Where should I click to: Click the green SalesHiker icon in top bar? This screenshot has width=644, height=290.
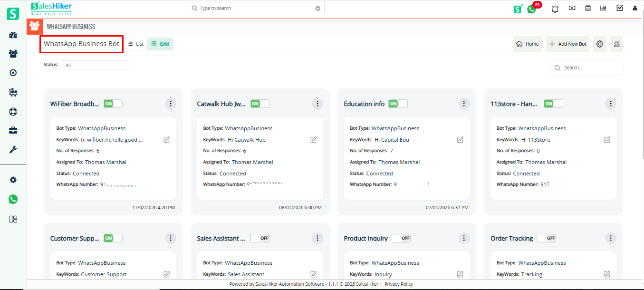(x=518, y=9)
